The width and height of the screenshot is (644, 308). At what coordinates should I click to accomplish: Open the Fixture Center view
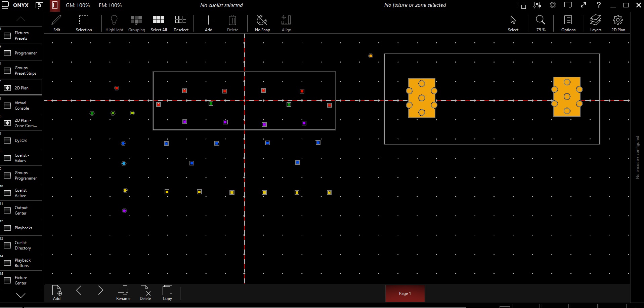coord(21,280)
